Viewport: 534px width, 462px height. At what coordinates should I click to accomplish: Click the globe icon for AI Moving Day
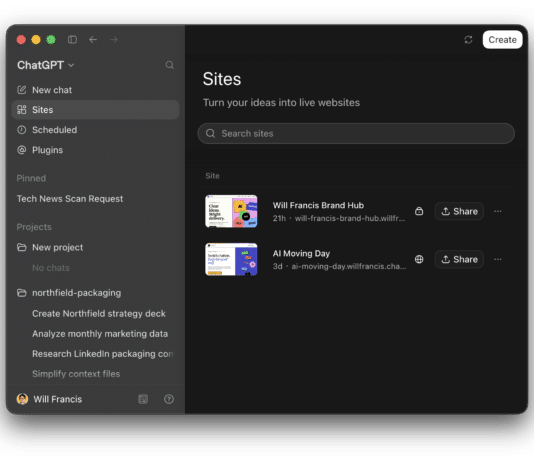(419, 259)
